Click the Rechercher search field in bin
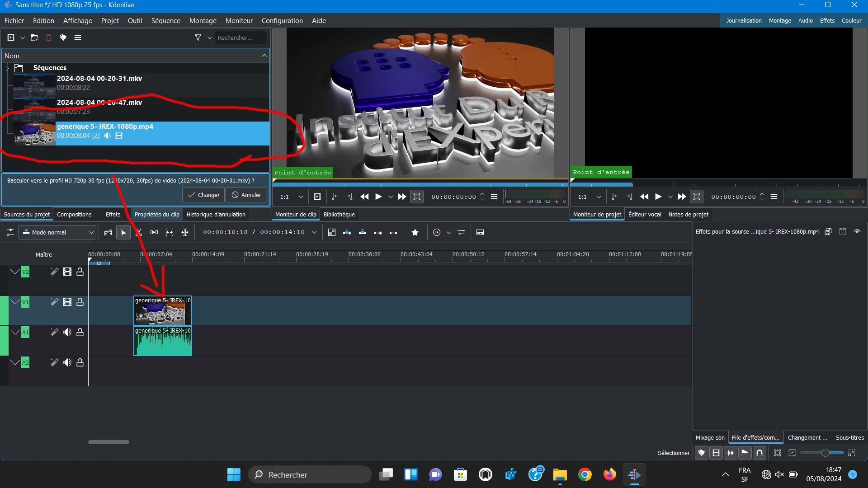This screenshot has height=488, width=868. coord(241,38)
